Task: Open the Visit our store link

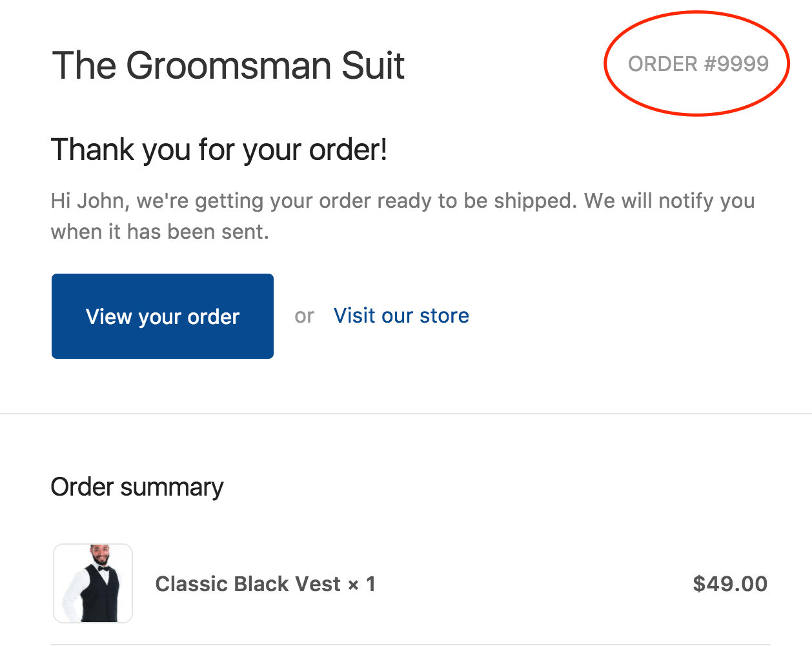Action: (401, 316)
